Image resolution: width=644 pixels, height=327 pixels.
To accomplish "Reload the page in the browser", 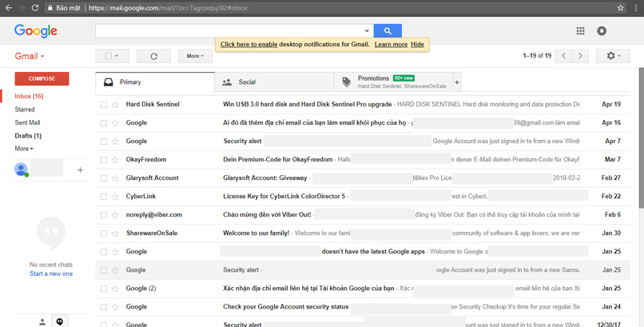I will (x=34, y=8).
